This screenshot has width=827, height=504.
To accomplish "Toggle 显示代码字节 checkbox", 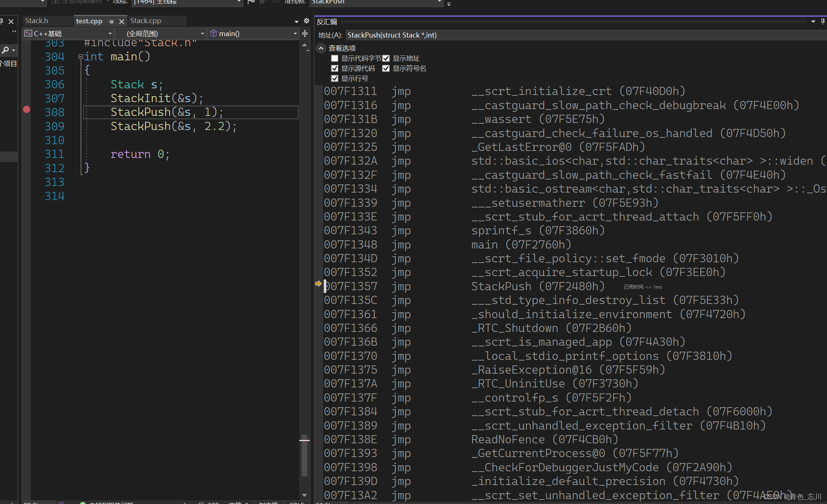I will [x=335, y=58].
